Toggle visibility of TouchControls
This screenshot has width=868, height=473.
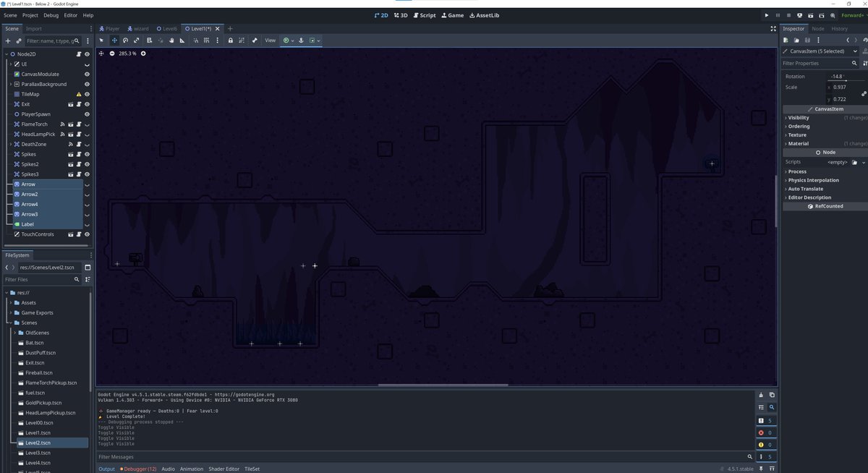click(x=87, y=234)
